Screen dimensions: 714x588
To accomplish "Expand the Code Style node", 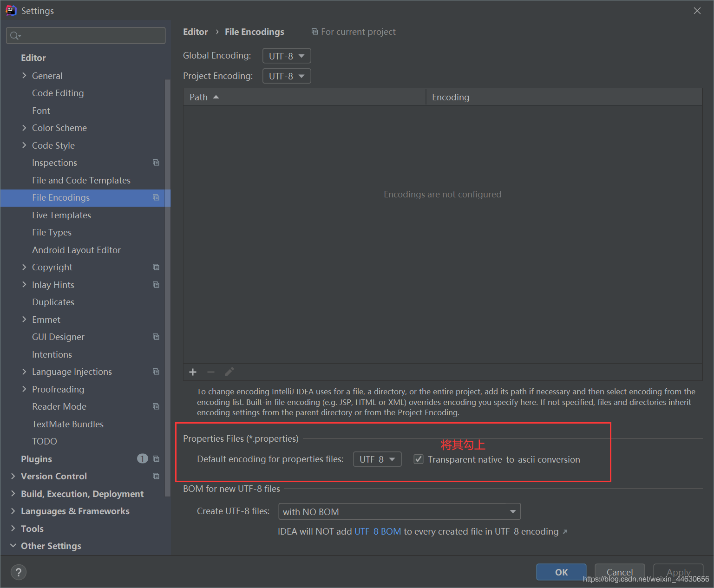I will [x=24, y=145].
